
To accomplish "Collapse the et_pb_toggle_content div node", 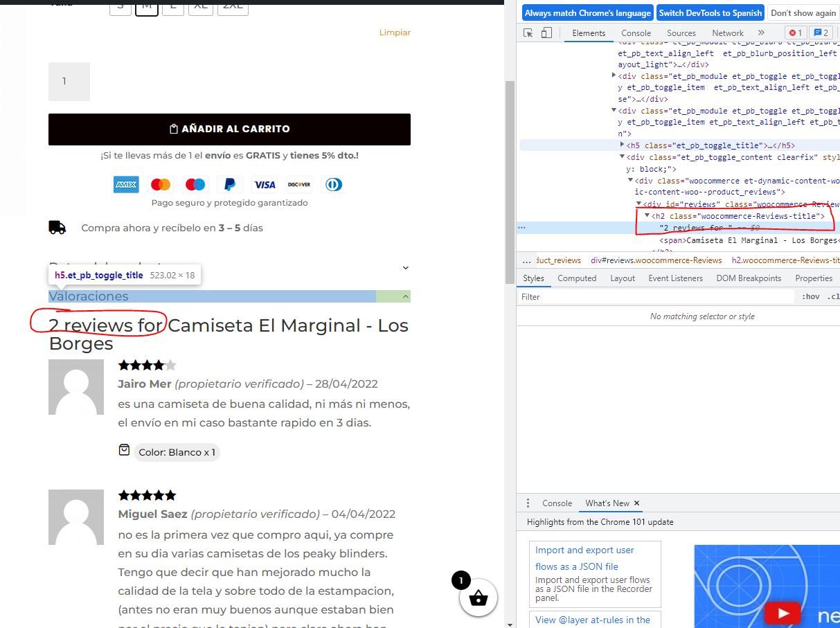I will pos(622,157).
